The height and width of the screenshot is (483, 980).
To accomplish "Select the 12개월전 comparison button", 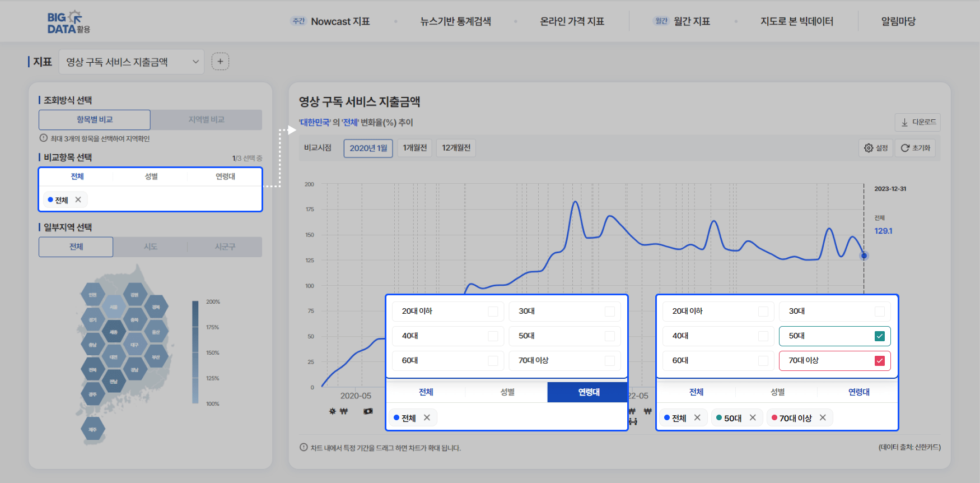I will pyautogui.click(x=456, y=148).
